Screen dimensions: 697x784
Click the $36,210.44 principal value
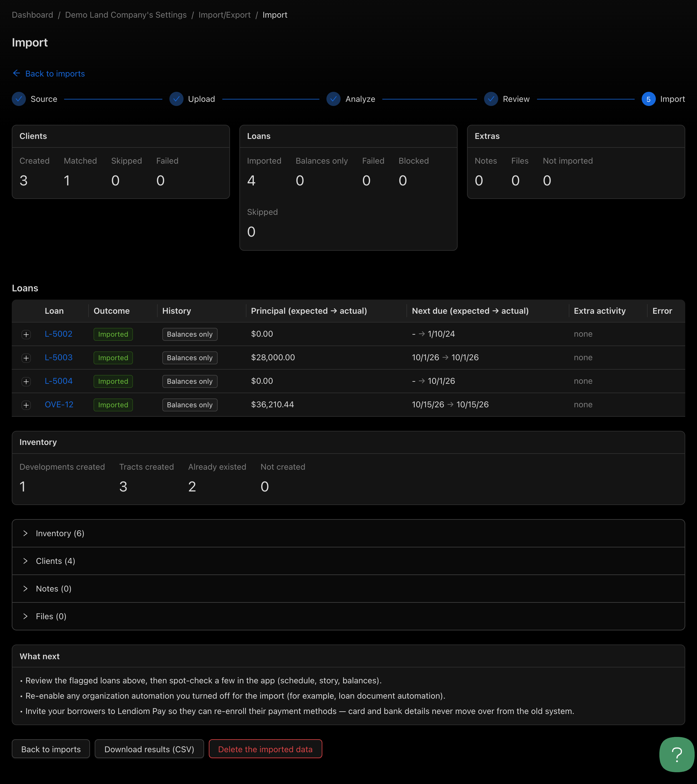click(x=272, y=404)
